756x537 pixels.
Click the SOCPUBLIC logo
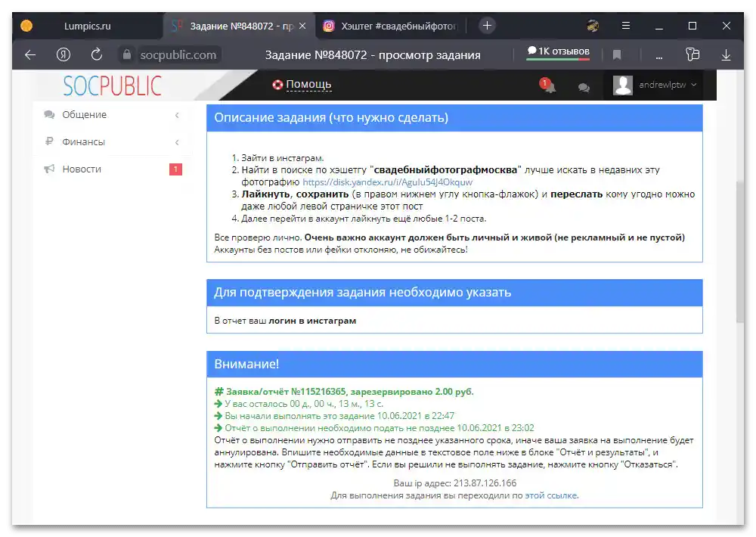113,86
